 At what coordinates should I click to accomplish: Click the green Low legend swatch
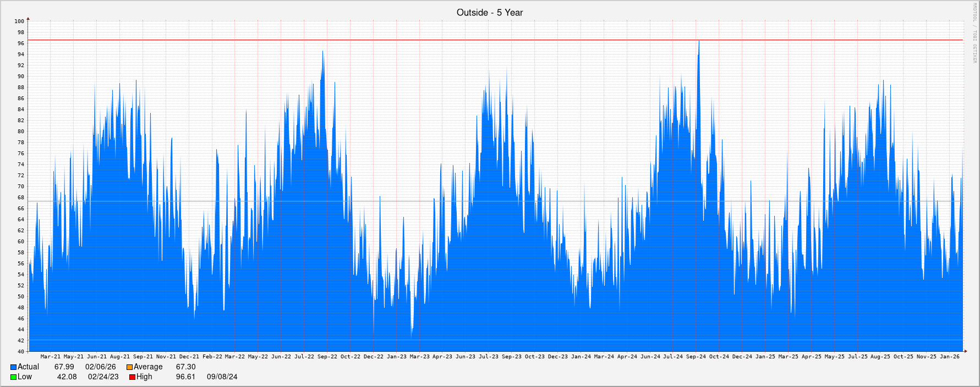coord(13,377)
